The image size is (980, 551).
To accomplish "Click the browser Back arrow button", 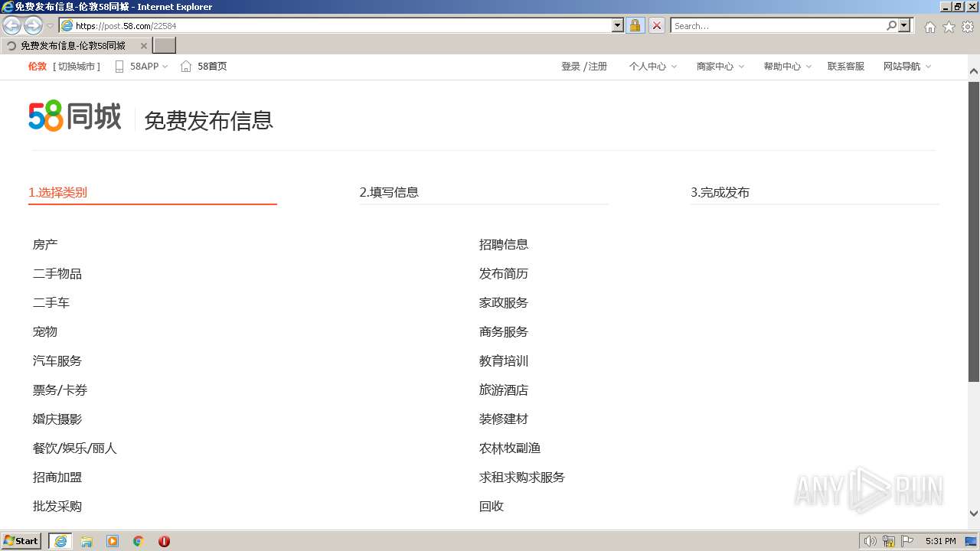I will pos(12,25).
